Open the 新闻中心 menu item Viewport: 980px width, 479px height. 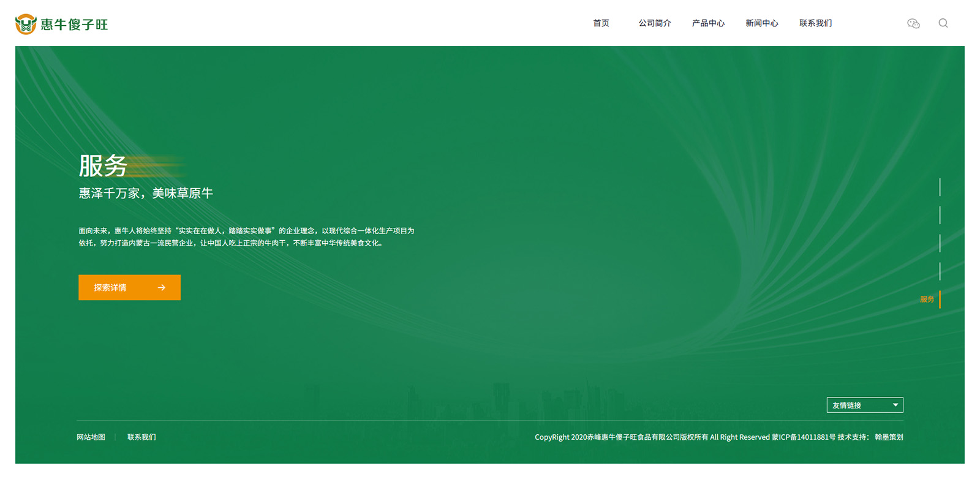(x=761, y=23)
